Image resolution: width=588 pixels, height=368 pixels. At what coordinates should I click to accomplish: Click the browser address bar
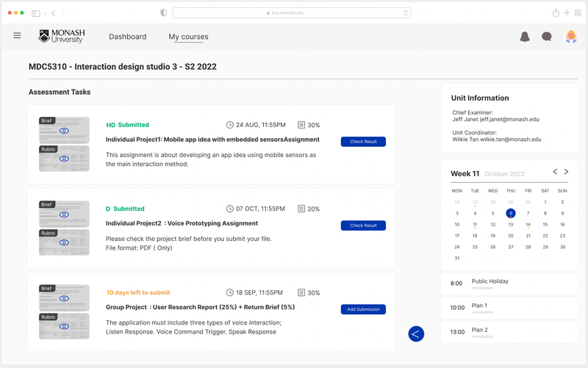(291, 12)
